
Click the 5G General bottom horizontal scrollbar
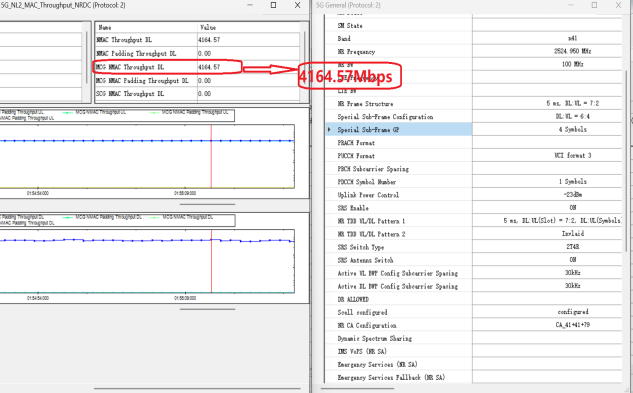(x=358, y=389)
